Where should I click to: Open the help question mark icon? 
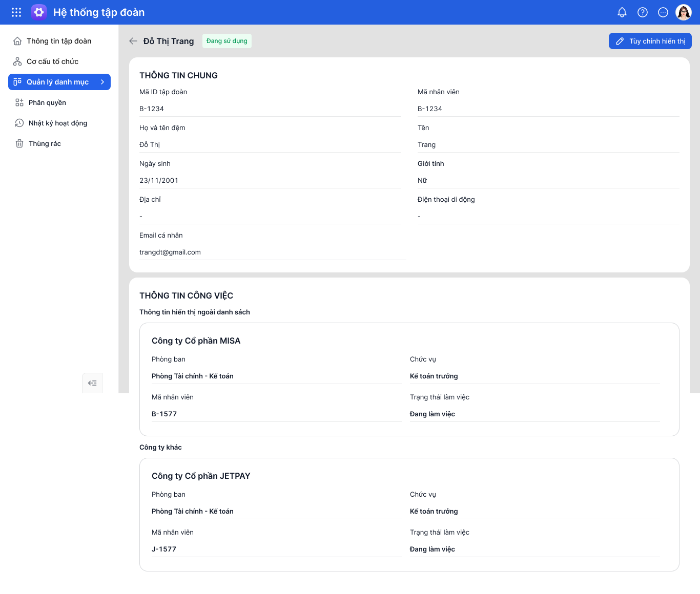[x=643, y=12]
